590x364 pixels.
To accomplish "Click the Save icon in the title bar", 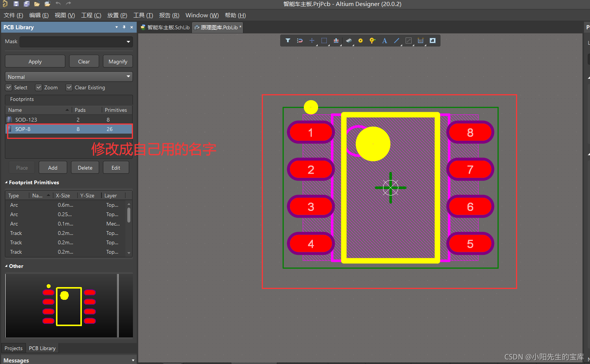I will click(x=16, y=4).
